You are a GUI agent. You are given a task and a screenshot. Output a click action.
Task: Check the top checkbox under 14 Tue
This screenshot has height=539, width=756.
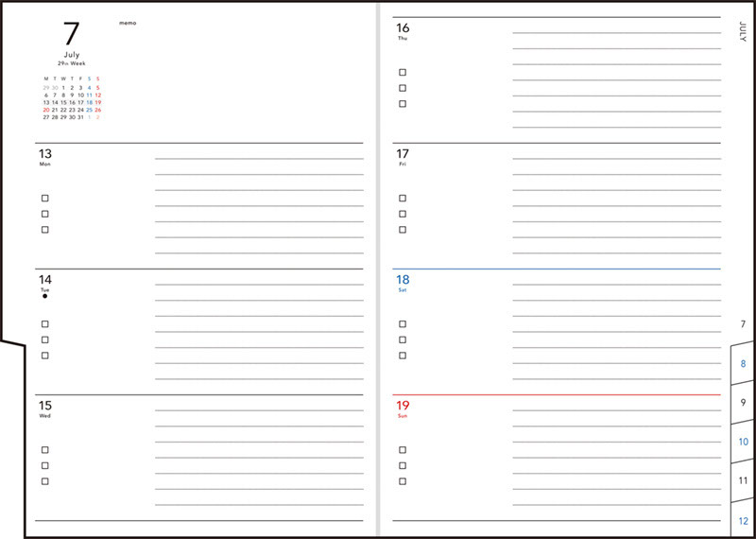pos(44,324)
